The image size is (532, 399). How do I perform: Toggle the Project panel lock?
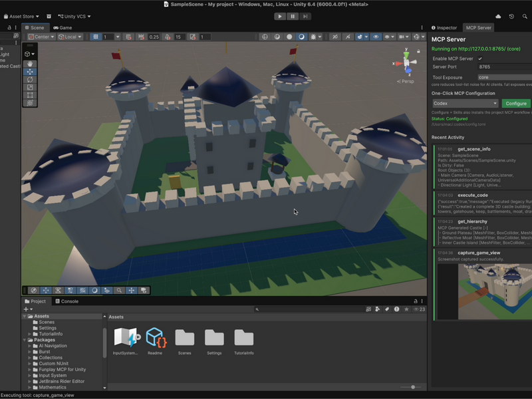[416, 301]
